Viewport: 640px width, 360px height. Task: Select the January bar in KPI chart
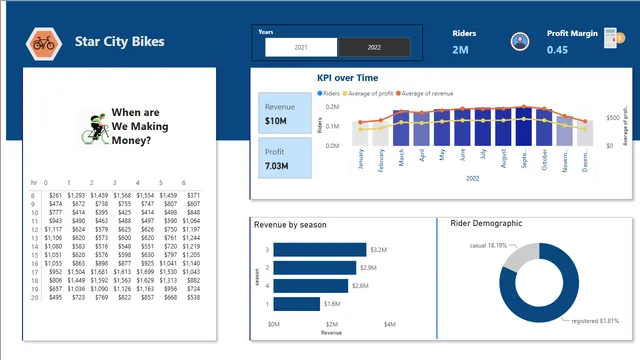360,133
